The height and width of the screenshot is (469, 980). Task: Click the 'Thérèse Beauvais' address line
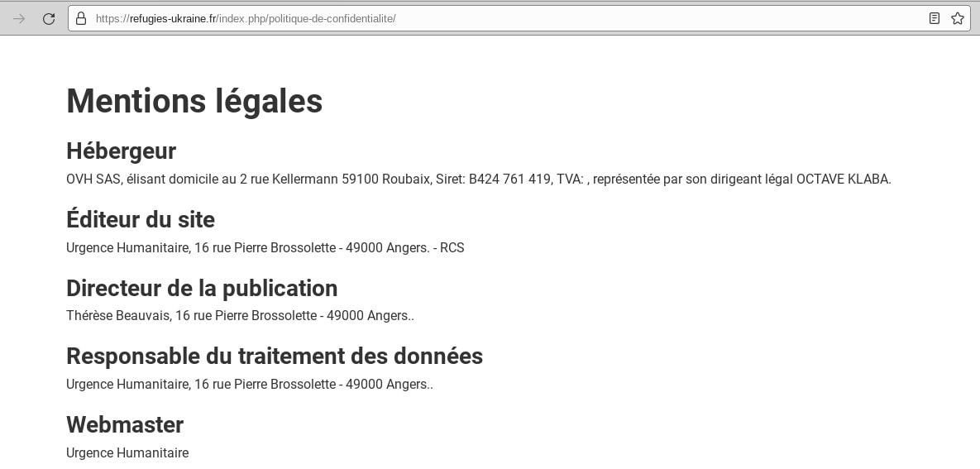[240, 316]
